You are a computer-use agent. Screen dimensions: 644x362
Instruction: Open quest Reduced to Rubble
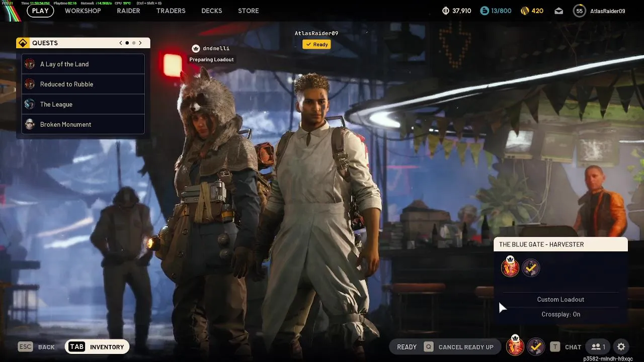click(x=83, y=84)
